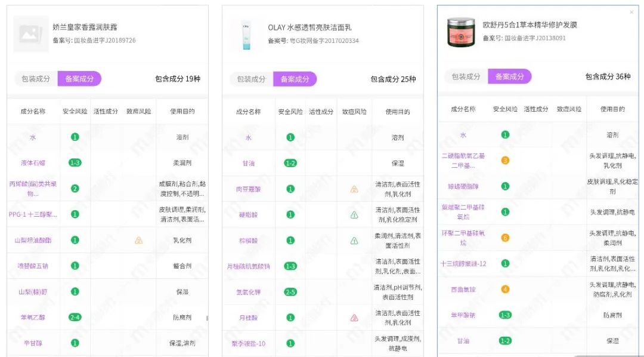Image resolution: width=644 pixels, height=357 pixels.
Task: Click orange safety badge 3 beside 二硬脂酰氧乙基二甲基
Action: (505, 161)
